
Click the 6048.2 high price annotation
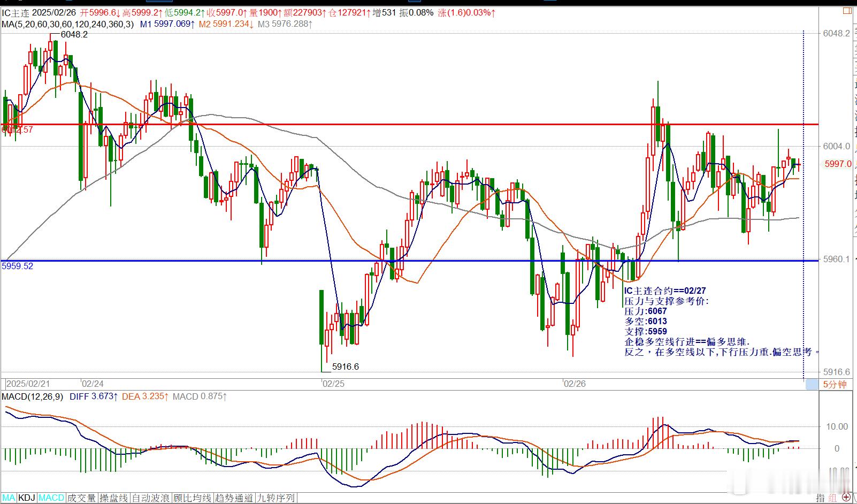click(x=74, y=34)
